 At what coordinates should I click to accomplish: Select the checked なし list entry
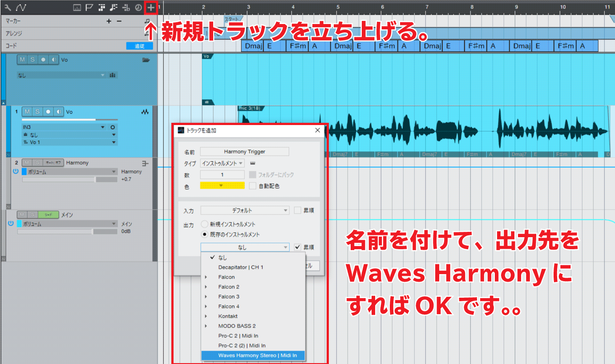(x=253, y=258)
